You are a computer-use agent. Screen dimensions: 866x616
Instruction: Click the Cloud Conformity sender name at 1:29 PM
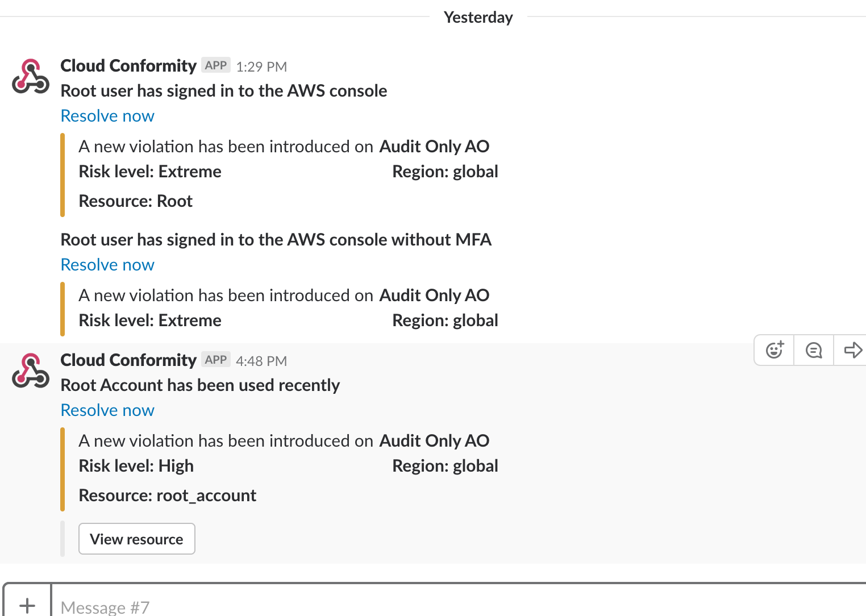tap(128, 66)
